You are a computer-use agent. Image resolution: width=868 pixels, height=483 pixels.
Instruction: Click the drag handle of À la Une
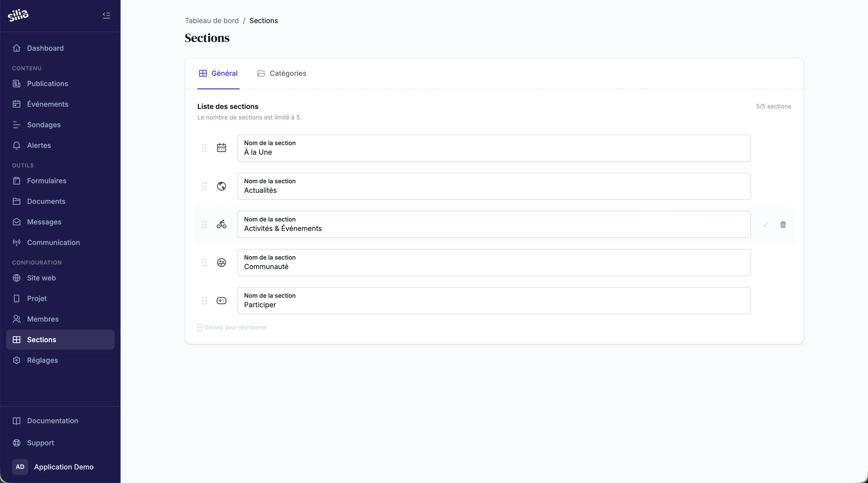tap(204, 148)
